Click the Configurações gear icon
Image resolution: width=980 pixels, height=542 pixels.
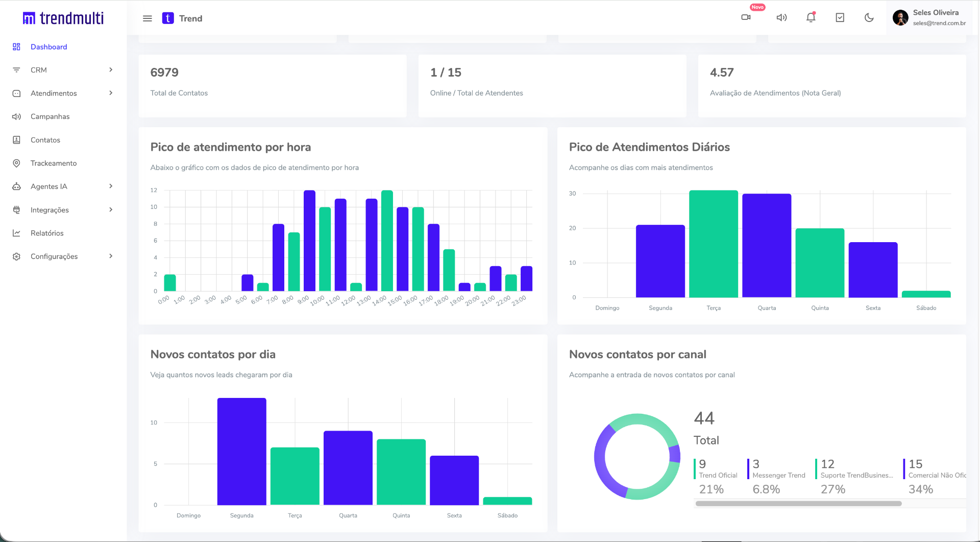(16, 256)
